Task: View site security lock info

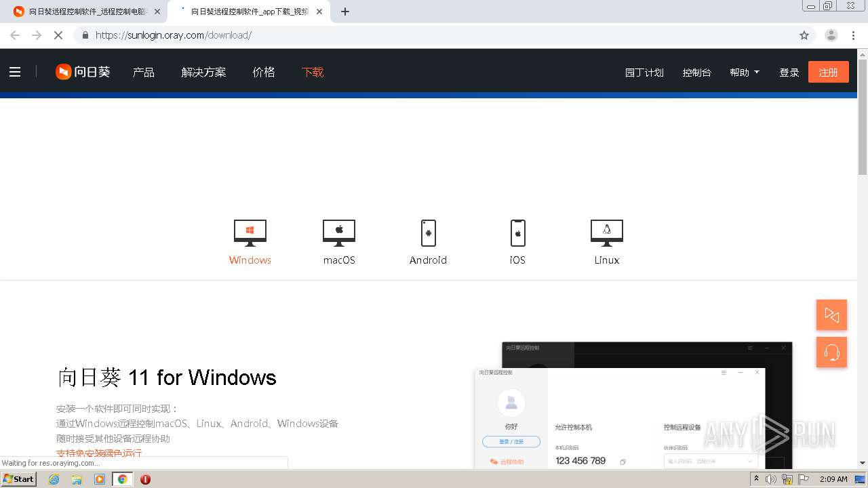Action: coord(85,35)
